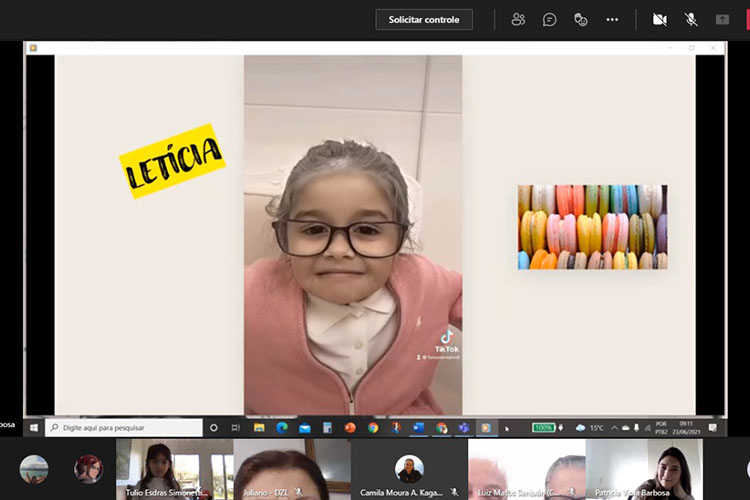Show the participants panel
The width and height of the screenshot is (750, 500).
[x=518, y=19]
